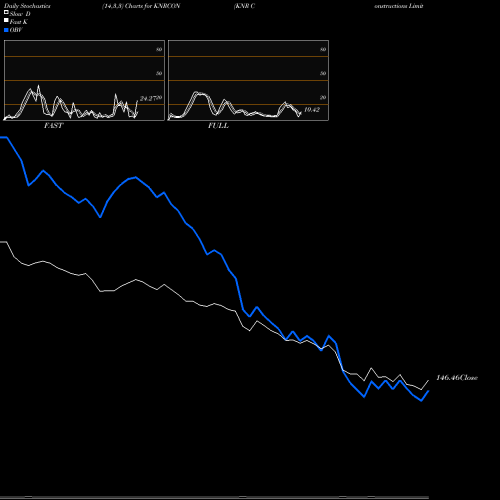Click the '146.46Close' price label

[x=457, y=378]
